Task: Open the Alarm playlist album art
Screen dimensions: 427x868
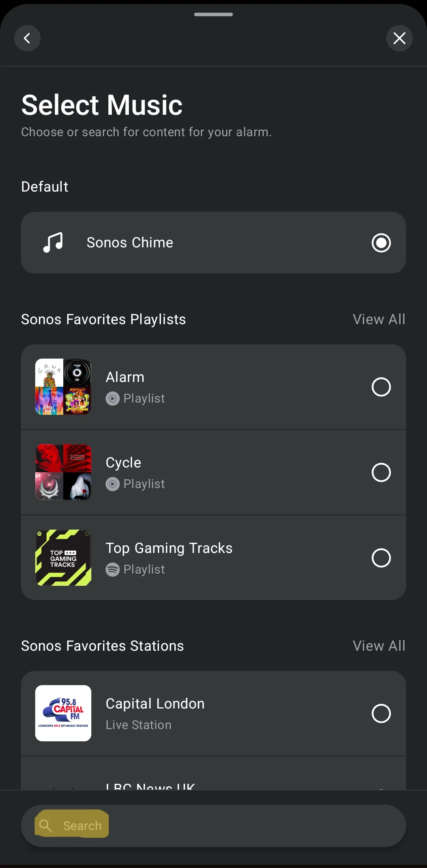Action: (x=63, y=387)
